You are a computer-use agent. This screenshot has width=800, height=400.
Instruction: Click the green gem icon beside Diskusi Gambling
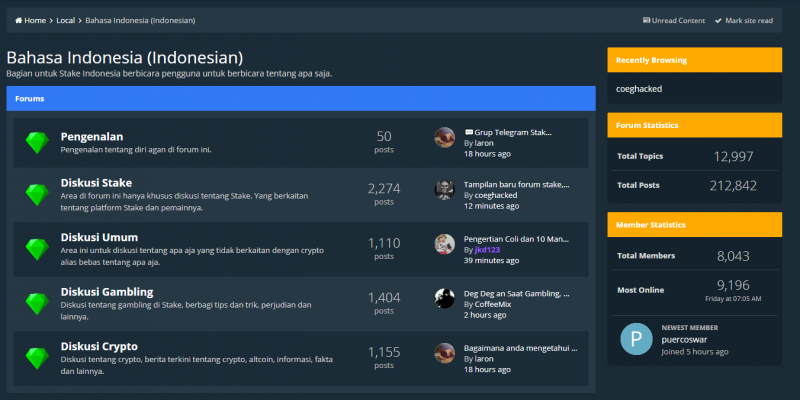point(37,304)
